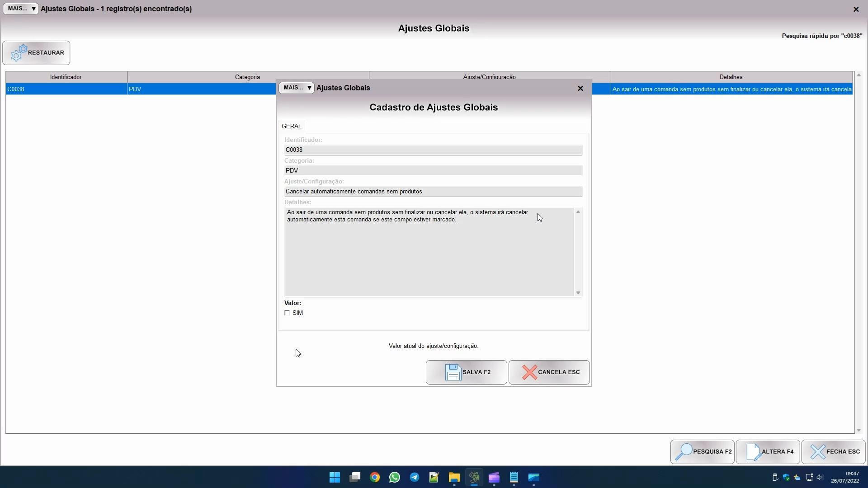Screen dimensions: 868x488
Task: Select the GERAL tab
Action: [x=291, y=126]
